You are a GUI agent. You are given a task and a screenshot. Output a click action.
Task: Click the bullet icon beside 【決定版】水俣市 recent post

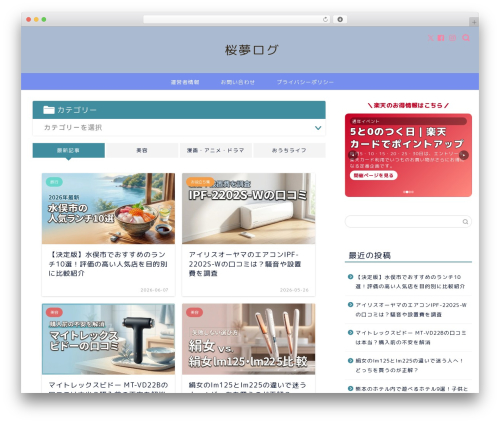point(350,277)
